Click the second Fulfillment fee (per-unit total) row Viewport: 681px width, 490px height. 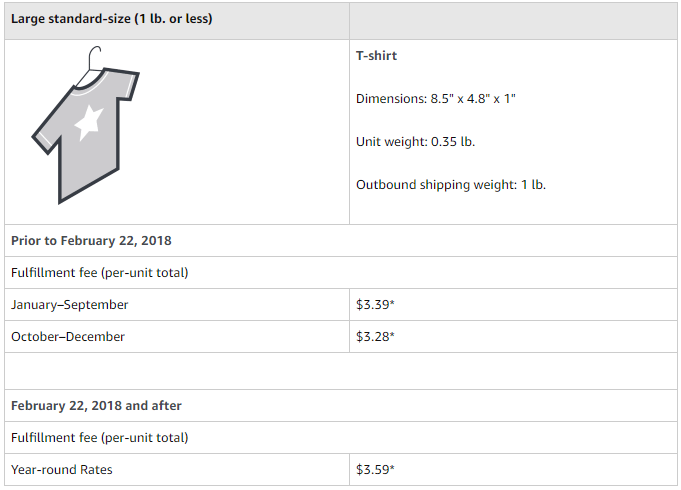tap(340, 437)
